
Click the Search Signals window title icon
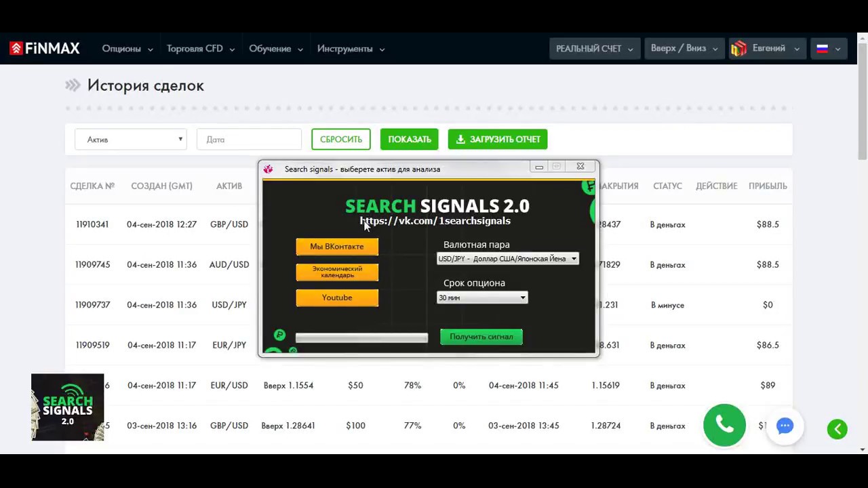pyautogui.click(x=269, y=169)
